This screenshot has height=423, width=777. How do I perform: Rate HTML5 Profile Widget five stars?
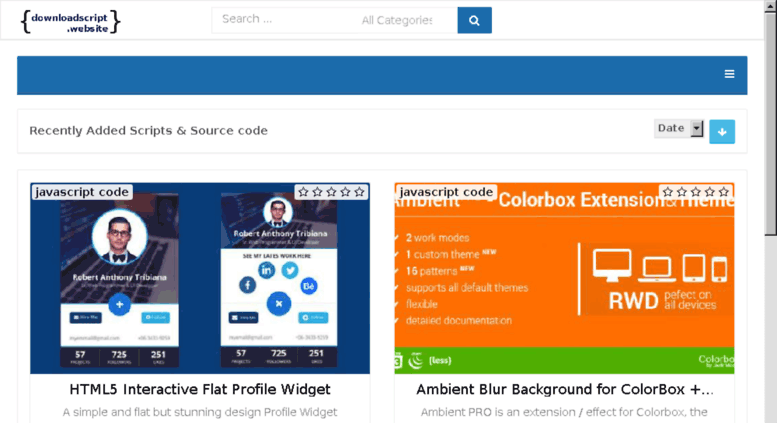point(359,192)
